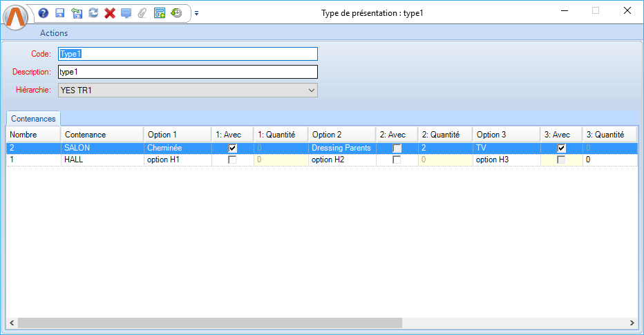
Task: Refresh the form with the blue arrows icon
Action: tap(93, 12)
